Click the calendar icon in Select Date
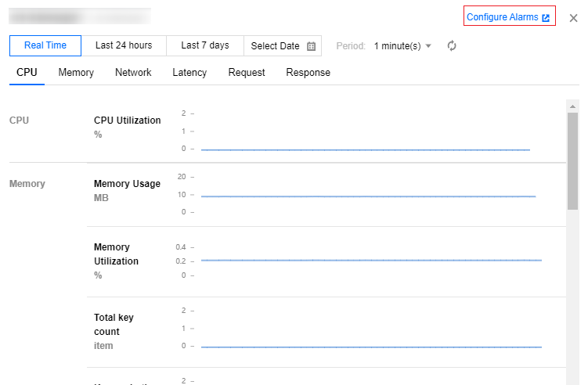Viewport: 588px width, 385px height. pyautogui.click(x=312, y=46)
